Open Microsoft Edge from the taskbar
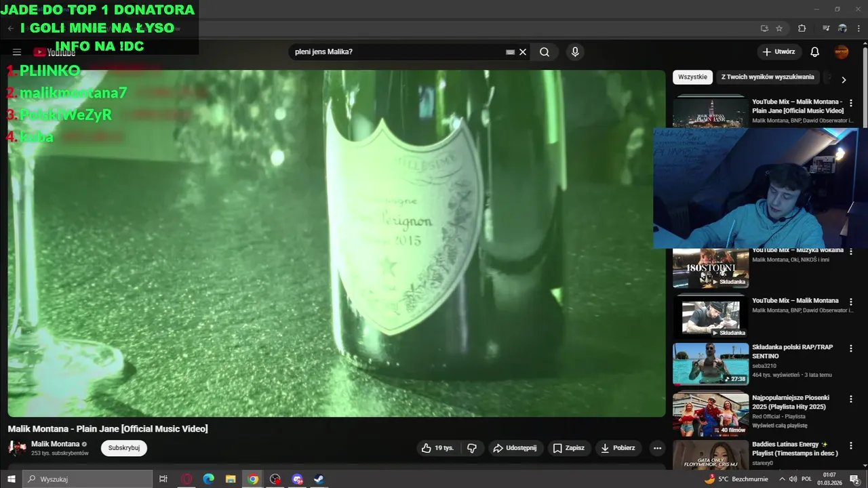This screenshot has width=868, height=488. click(209, 479)
